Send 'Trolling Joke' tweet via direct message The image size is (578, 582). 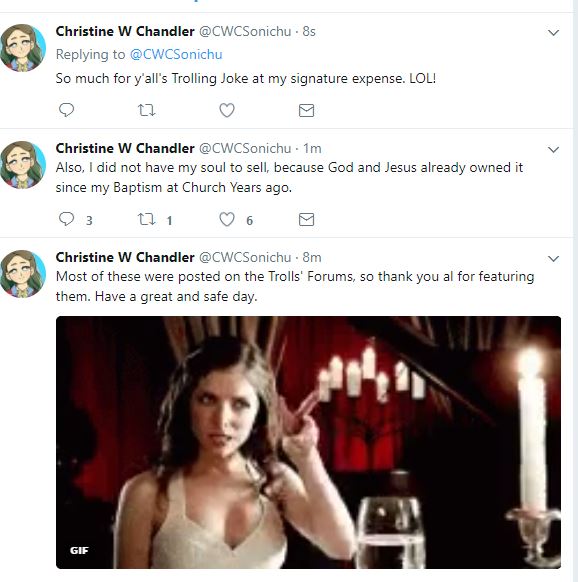click(306, 110)
